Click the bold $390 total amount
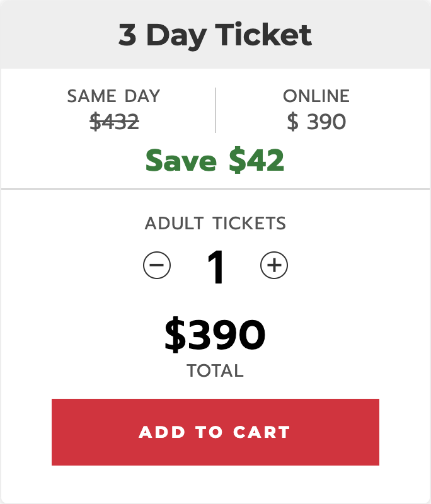The image size is (431, 504). tap(215, 335)
